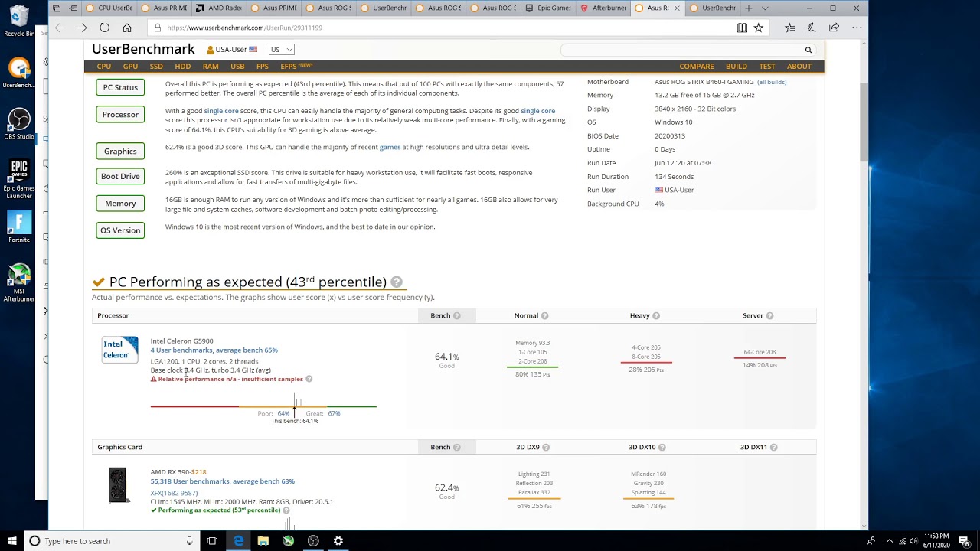Viewport: 980px width, 551px height.
Task: Add page to favorites star icon
Action: click(x=758, y=28)
